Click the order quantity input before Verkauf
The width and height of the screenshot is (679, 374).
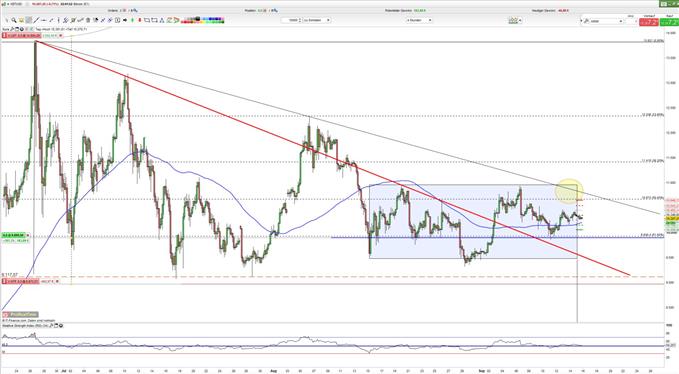click(630, 21)
